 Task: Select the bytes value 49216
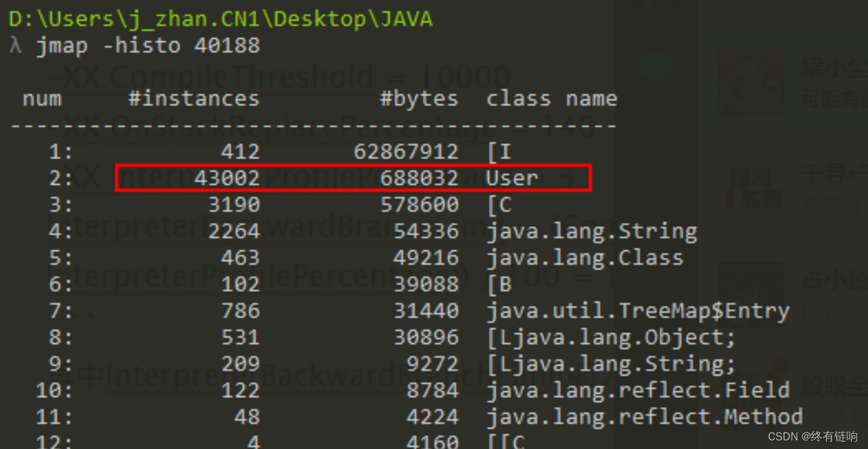tap(426, 258)
